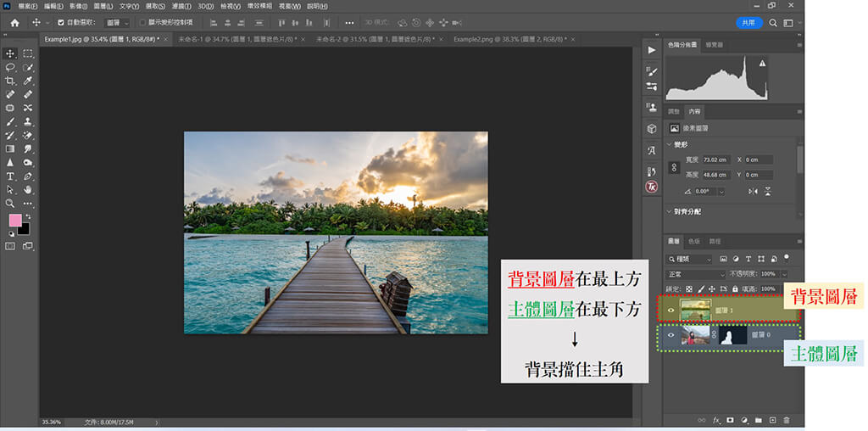868x431 pixels.
Task: Toggle layer filtering switch
Action: [x=786, y=258]
